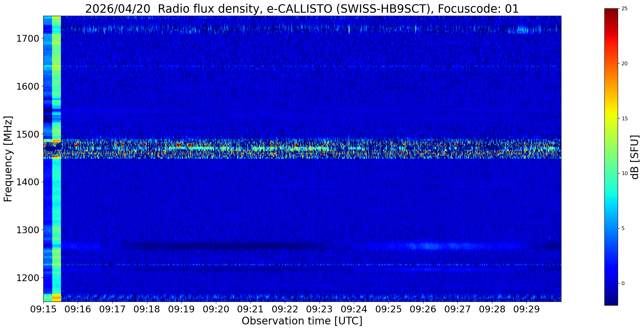644x330 pixels.
Task: Click the 1500 frequency tick label
Action: coord(28,134)
